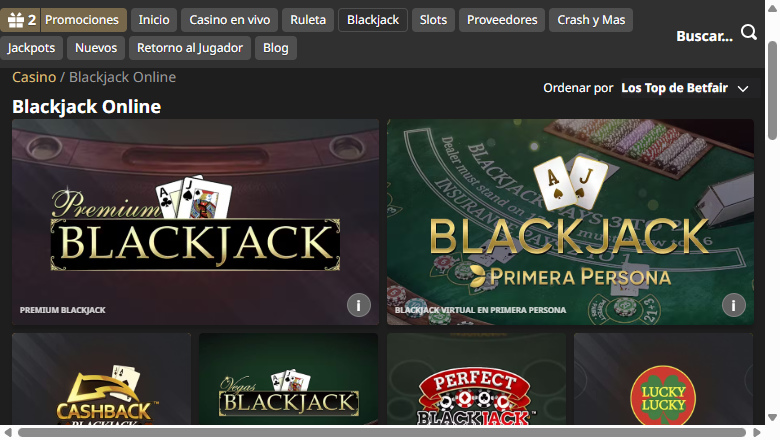Open the Crash y Mas tab
780x440 pixels.
click(591, 20)
